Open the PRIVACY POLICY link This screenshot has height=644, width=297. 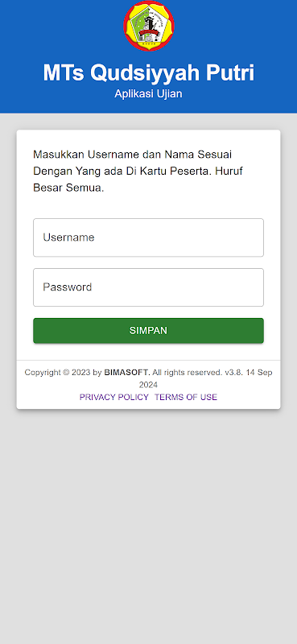[113, 397]
